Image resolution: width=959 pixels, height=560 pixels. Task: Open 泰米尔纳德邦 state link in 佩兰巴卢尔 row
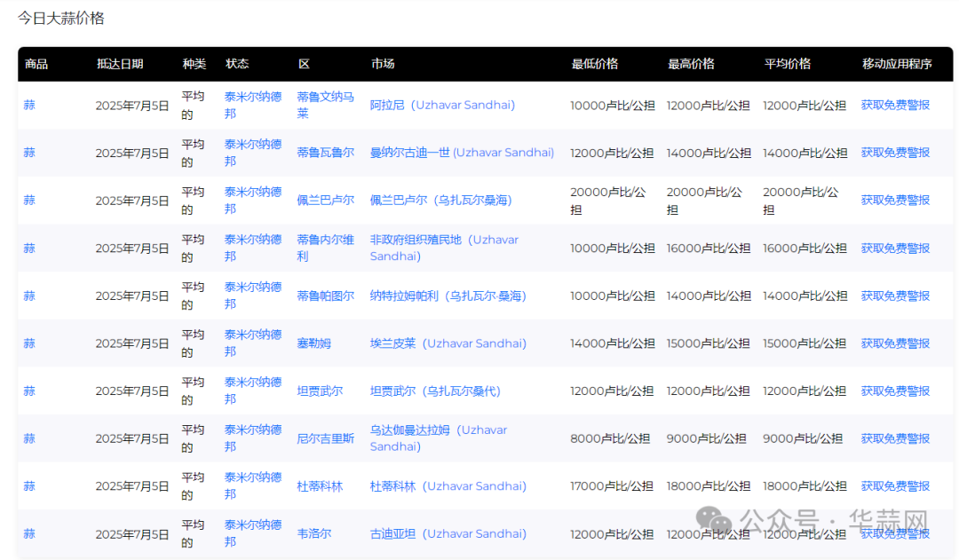pos(252,201)
